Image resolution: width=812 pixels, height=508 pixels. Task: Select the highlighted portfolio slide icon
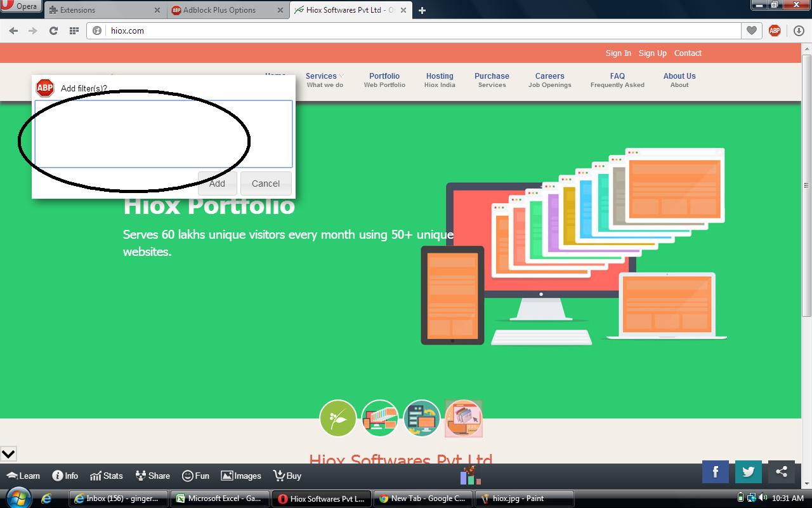tap(464, 418)
